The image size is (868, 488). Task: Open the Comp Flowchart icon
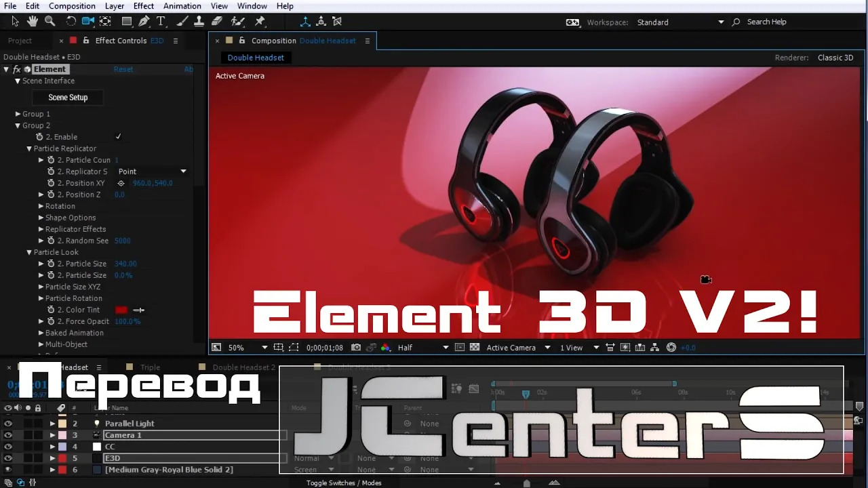(654, 348)
